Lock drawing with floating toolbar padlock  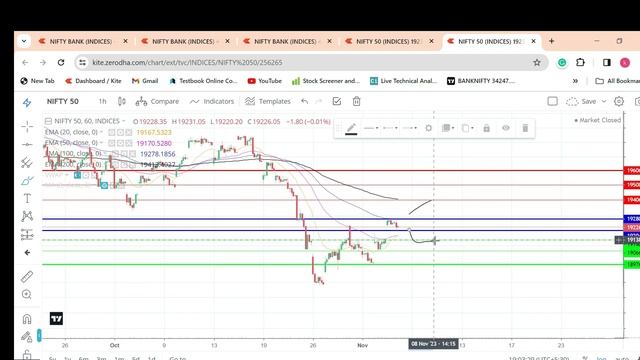487,128
